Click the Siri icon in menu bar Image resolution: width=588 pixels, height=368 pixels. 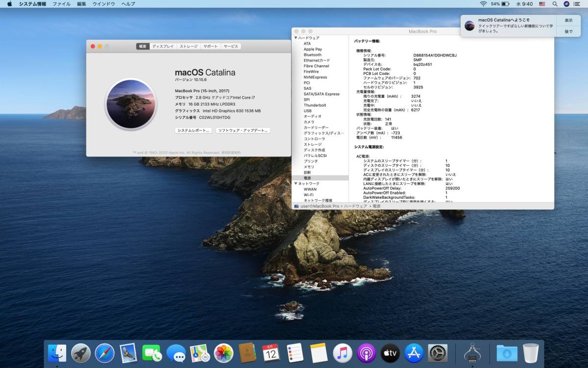point(566,4)
